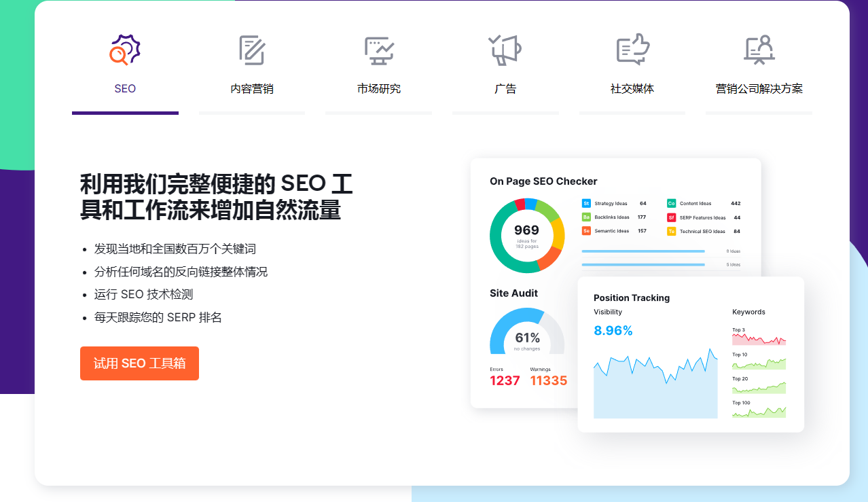Click the 11335 warnings count
Screen dimensions: 868x502
point(549,381)
